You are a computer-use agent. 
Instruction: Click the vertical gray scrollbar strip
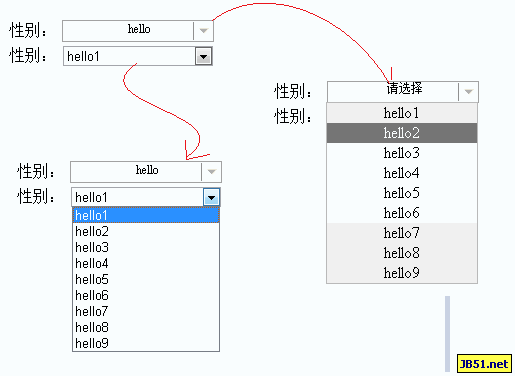(x=447, y=334)
